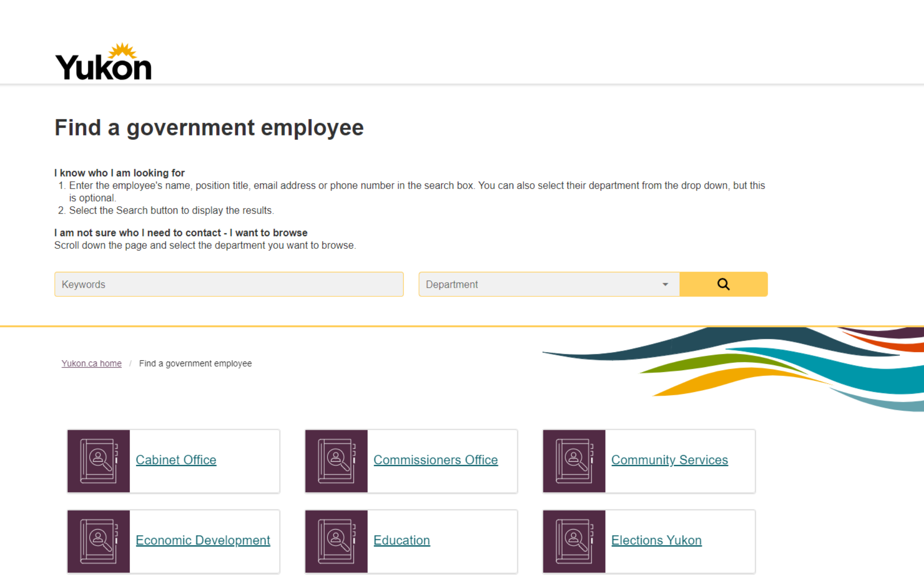Click the 'Find a government employee' heading

[x=209, y=127]
